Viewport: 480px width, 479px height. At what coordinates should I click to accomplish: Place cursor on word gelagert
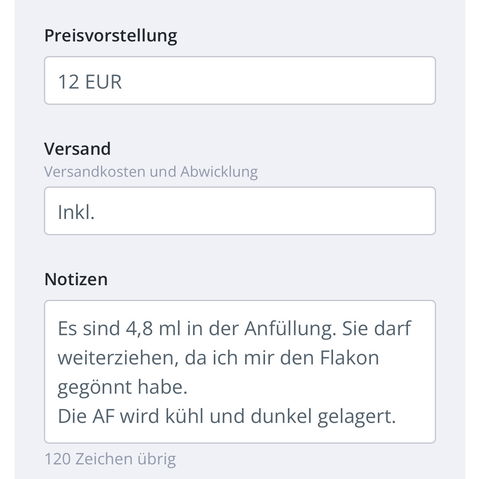click(x=356, y=417)
